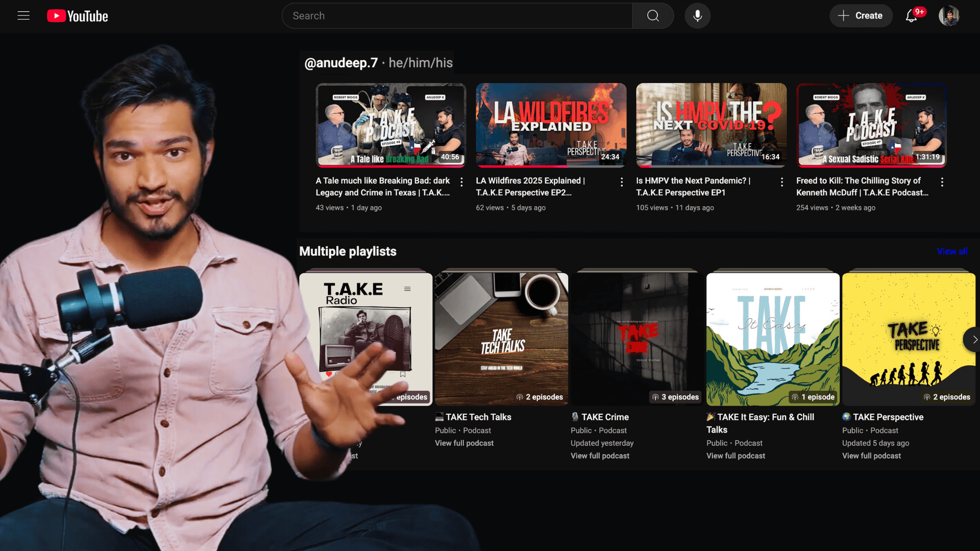Image resolution: width=980 pixels, height=551 pixels.
Task: Play the HMPV Next Covid-19 thumbnail
Action: (x=712, y=125)
